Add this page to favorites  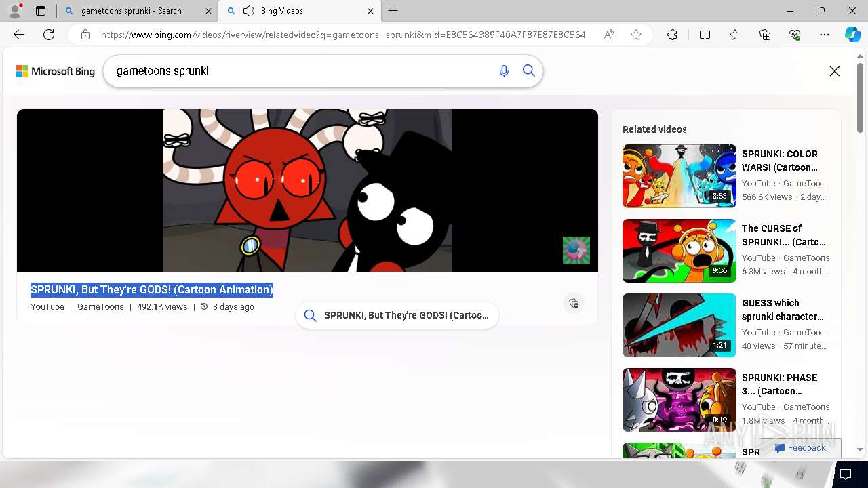click(x=636, y=35)
